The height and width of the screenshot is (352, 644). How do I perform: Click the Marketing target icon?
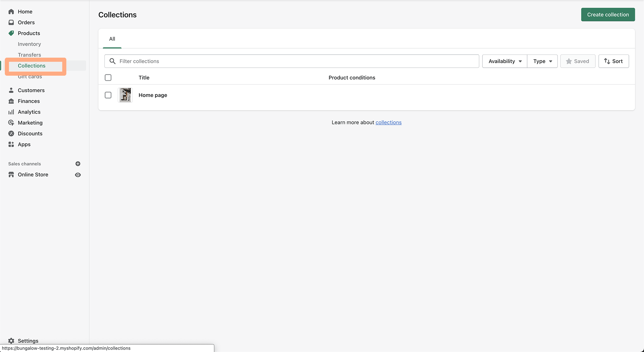[11, 123]
